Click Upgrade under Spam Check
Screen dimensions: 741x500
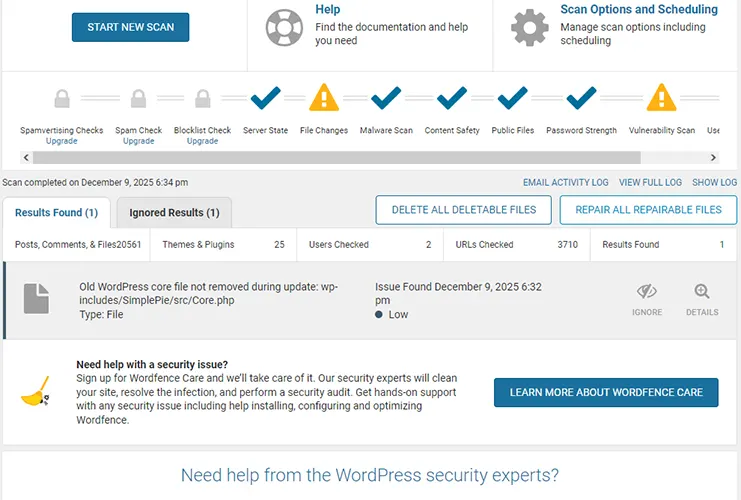coord(138,141)
